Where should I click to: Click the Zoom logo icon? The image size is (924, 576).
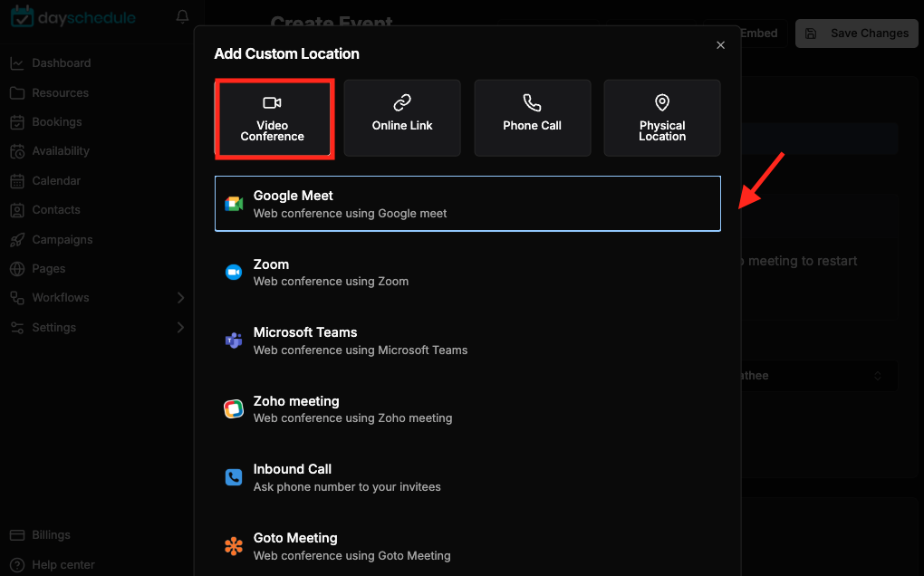(x=234, y=272)
